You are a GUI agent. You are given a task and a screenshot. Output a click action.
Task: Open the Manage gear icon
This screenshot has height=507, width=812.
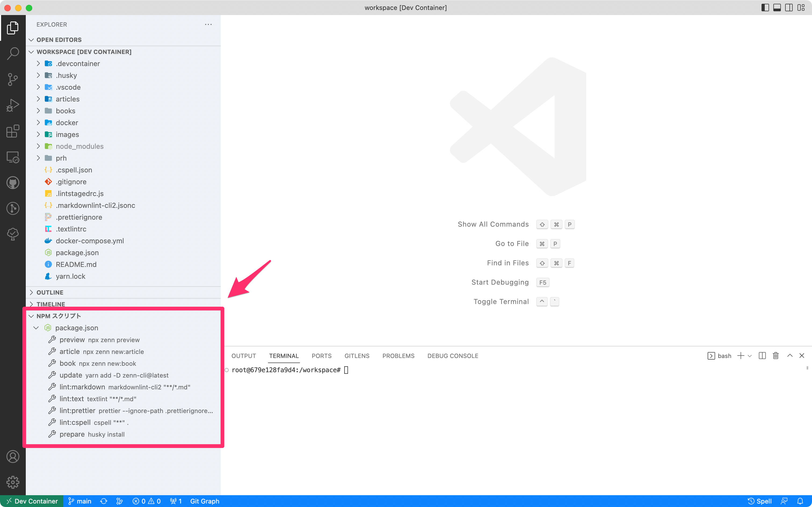point(13,482)
